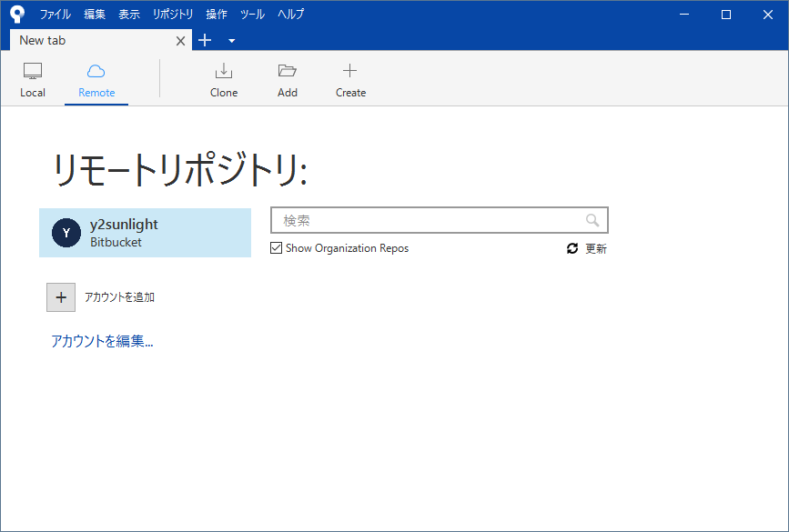Image resolution: width=789 pixels, height=532 pixels.
Task: Click the y2sunlight avatar icon
Action: tap(66, 233)
